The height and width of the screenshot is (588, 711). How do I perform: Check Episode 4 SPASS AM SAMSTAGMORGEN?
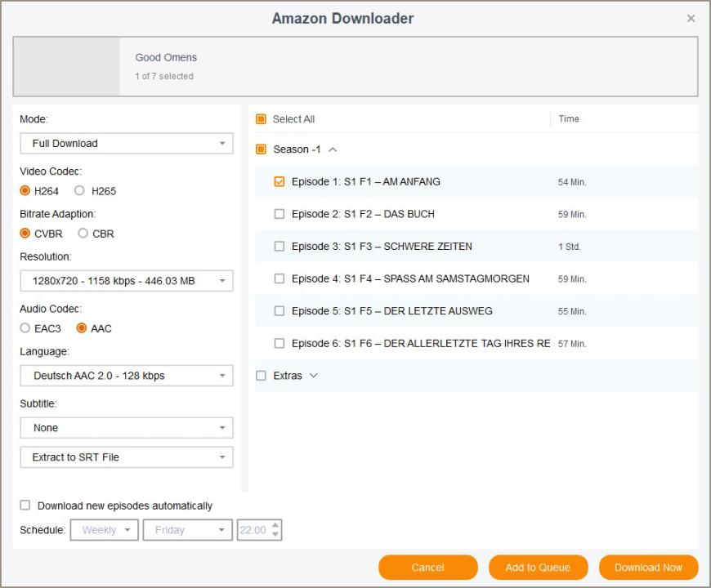pyautogui.click(x=279, y=278)
